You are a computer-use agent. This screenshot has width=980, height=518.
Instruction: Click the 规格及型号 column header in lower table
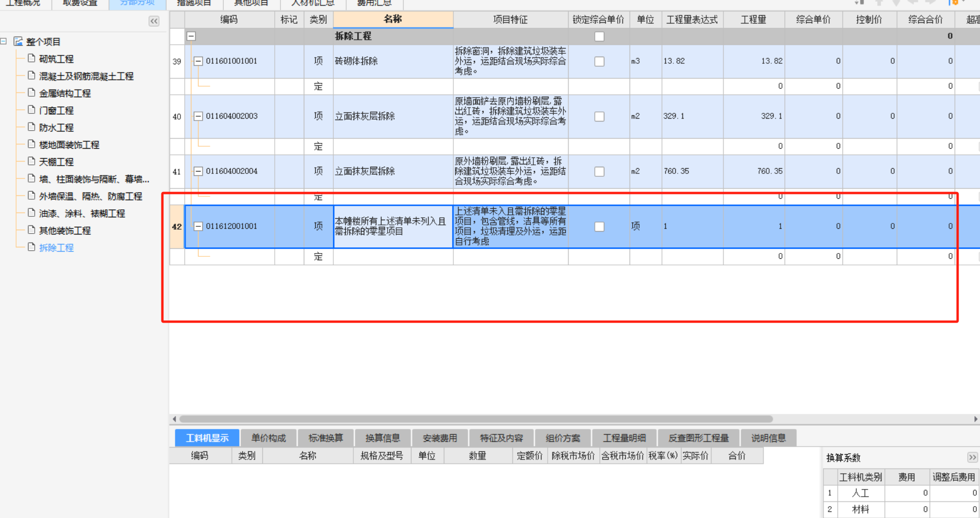click(382, 456)
